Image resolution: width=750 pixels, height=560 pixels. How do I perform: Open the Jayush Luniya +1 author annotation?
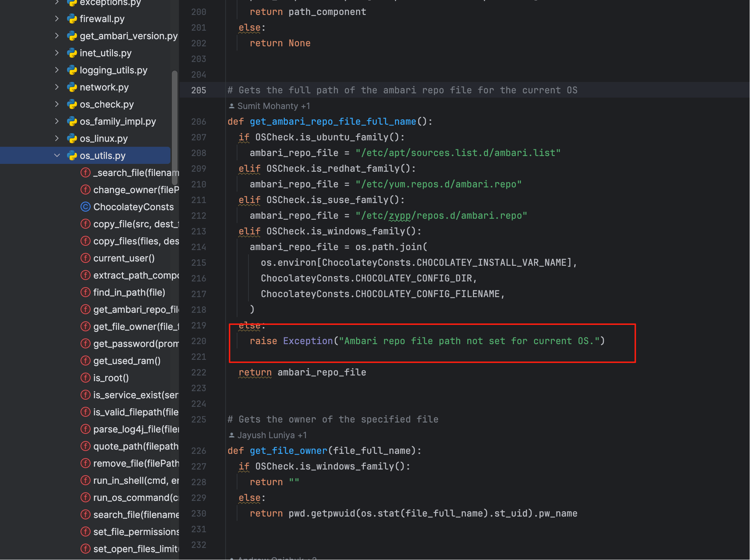click(272, 435)
